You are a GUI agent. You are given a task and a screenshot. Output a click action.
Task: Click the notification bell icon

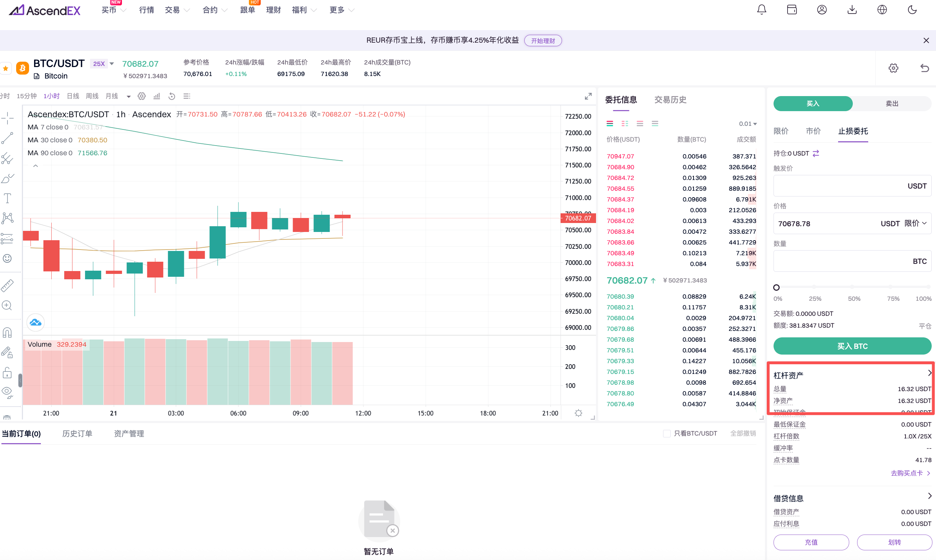(x=762, y=10)
